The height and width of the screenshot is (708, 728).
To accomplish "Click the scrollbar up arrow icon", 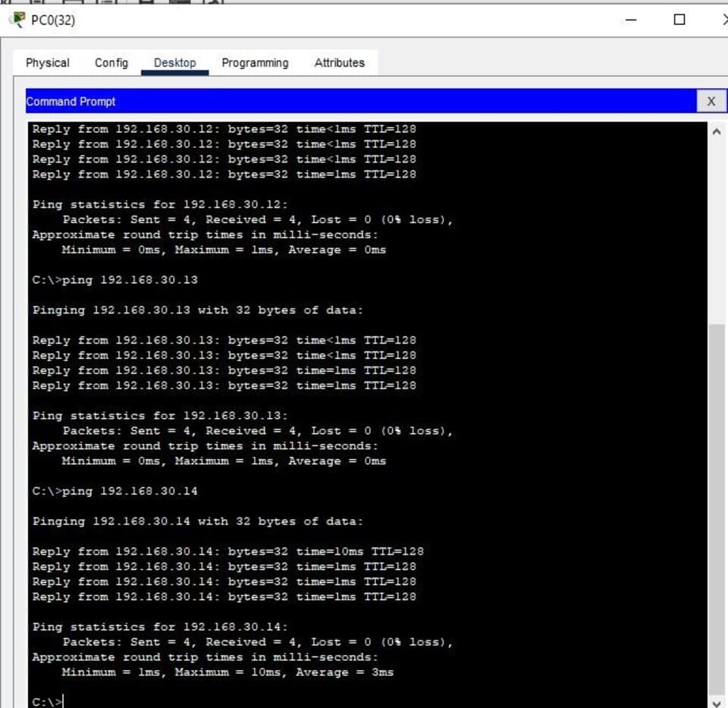I will 717,131.
